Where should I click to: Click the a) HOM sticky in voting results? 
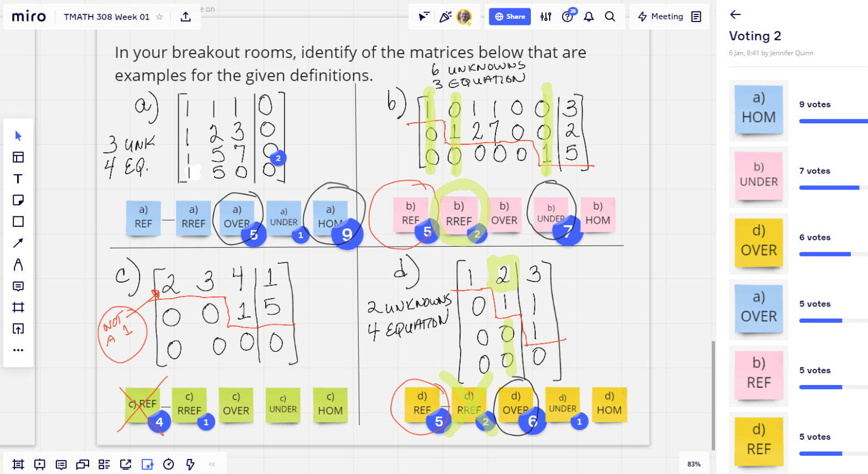tap(758, 108)
